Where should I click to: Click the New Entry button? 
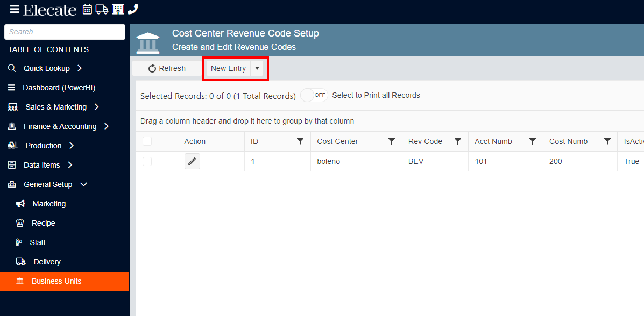(228, 69)
